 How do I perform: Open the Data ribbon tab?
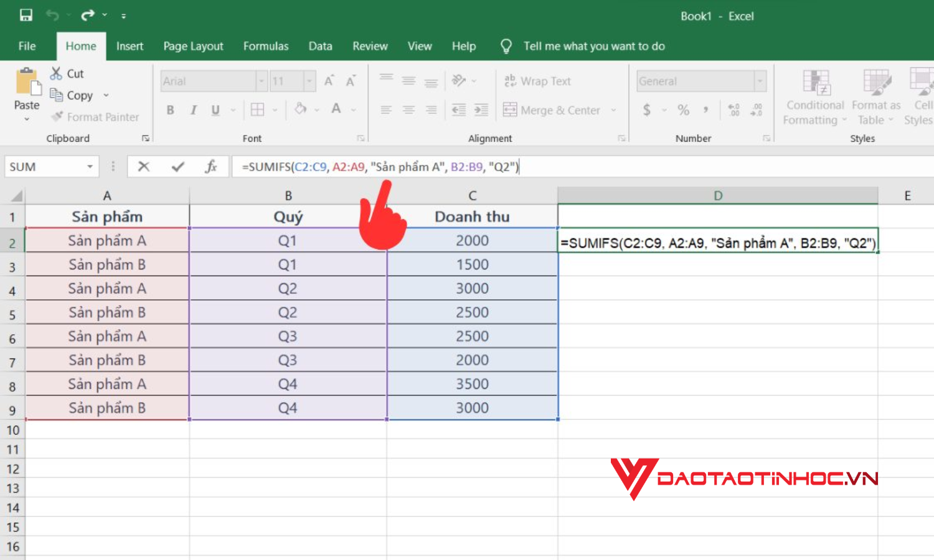click(320, 45)
